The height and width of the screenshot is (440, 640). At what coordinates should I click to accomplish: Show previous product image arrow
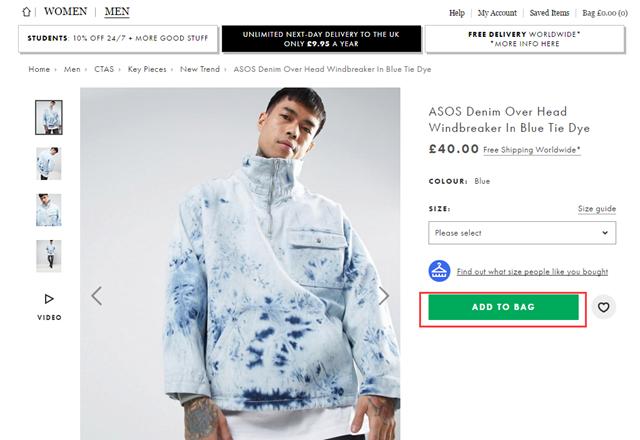click(97, 295)
